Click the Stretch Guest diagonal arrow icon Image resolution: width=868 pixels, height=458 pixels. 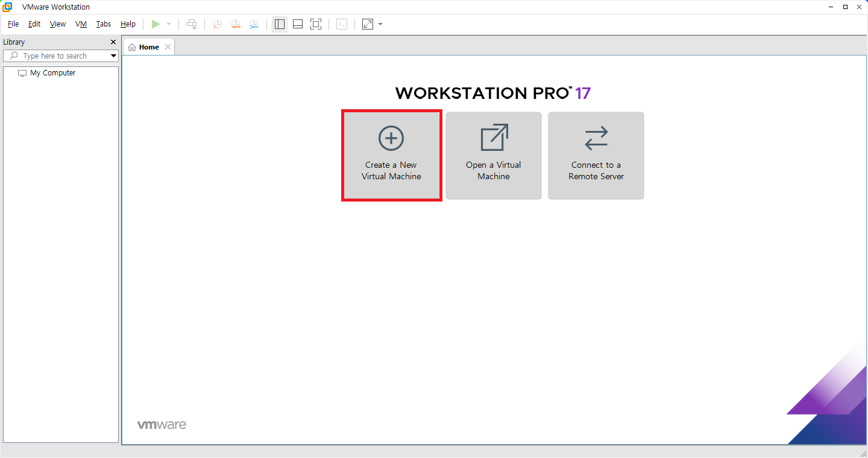(x=368, y=24)
